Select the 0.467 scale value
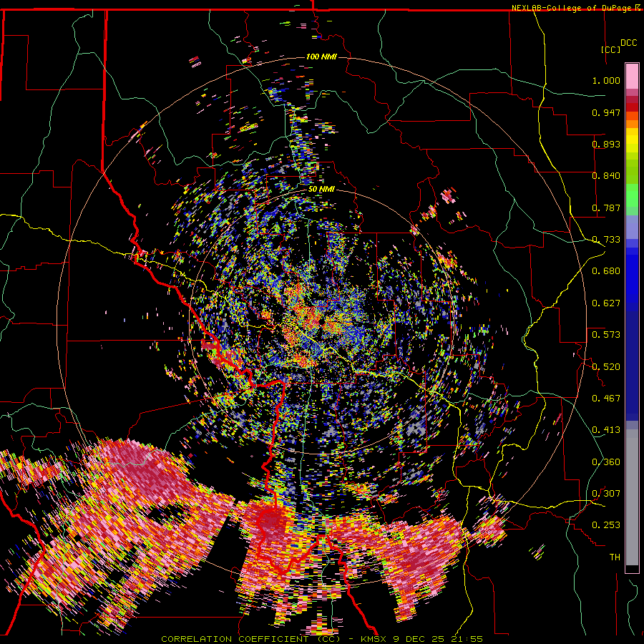This screenshot has height=644, width=644. [606, 398]
